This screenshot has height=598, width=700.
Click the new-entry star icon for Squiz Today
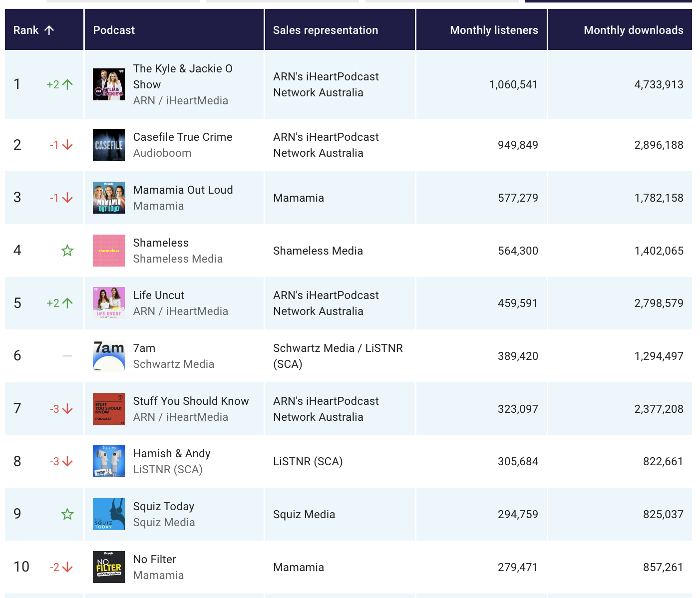point(67,514)
